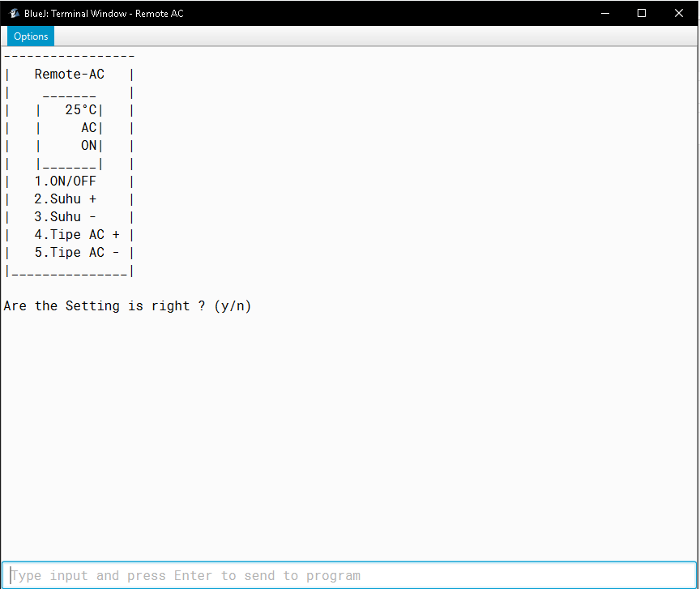
Task: Click the input field at the terminal bottom
Action: [x=349, y=575]
